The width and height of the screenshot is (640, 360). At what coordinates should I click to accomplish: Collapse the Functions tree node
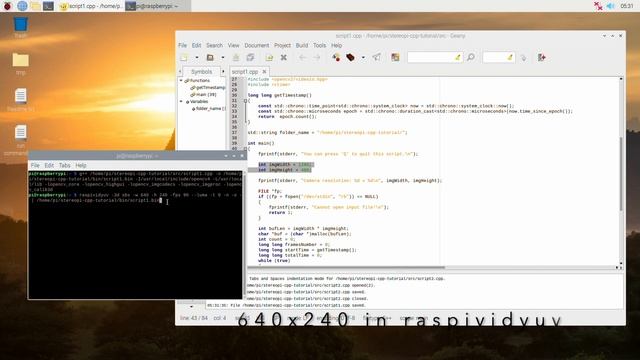(x=181, y=80)
